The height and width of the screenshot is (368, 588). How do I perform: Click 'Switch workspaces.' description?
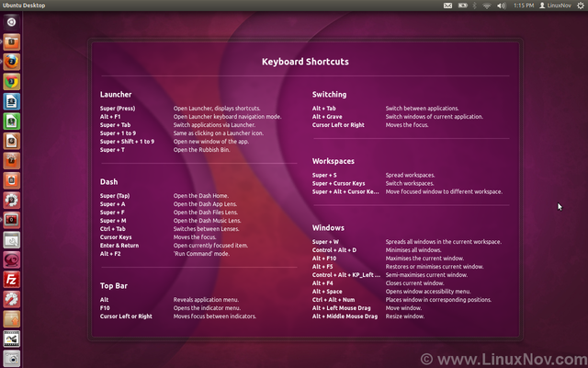click(x=410, y=184)
